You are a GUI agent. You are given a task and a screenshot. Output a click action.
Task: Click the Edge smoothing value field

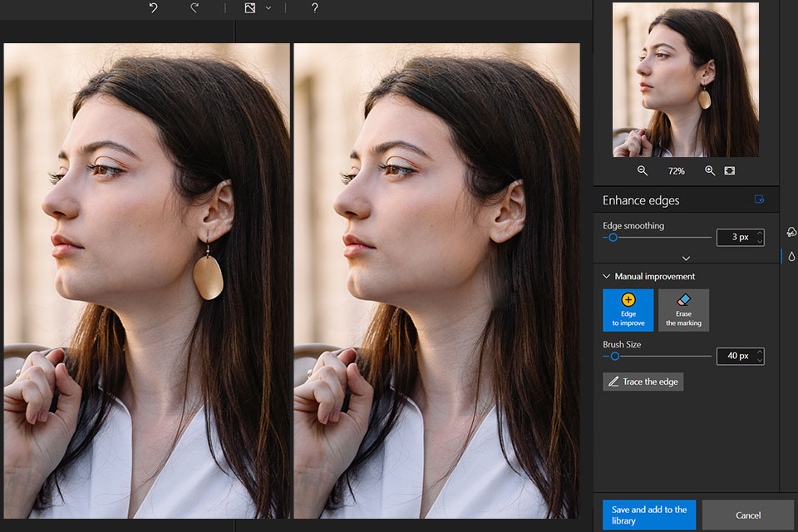pyautogui.click(x=735, y=237)
